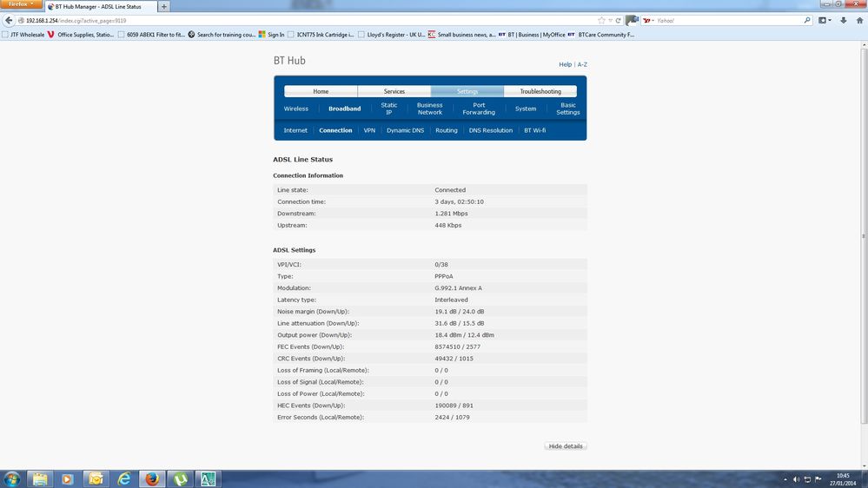Open the Routing sub-tab

(x=447, y=130)
